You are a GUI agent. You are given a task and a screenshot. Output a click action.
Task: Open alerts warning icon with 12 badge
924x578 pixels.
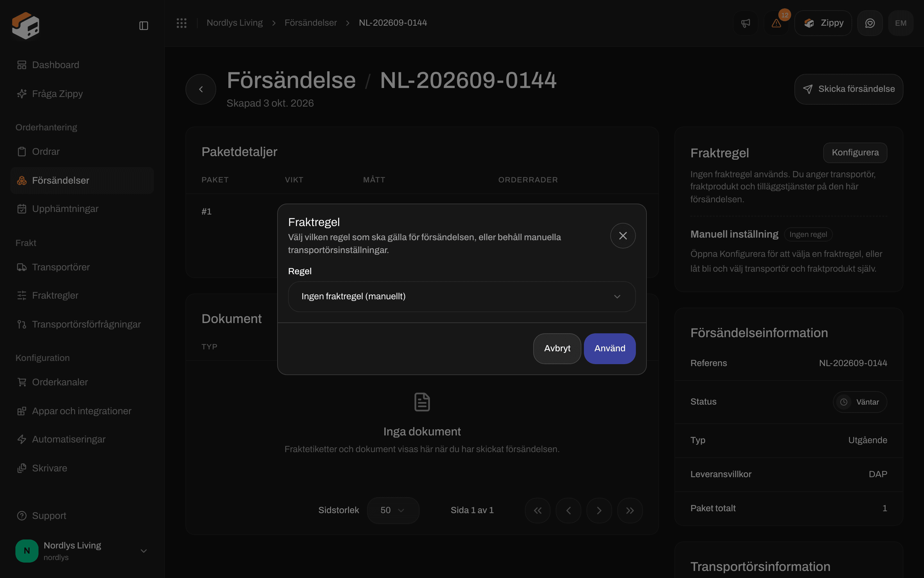[x=776, y=23]
